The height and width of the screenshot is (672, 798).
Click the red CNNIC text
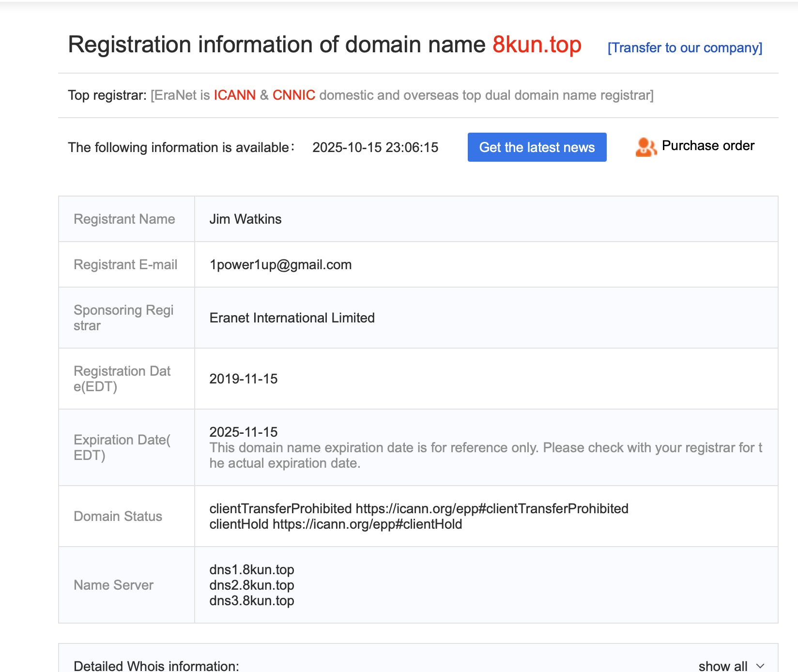pos(293,95)
